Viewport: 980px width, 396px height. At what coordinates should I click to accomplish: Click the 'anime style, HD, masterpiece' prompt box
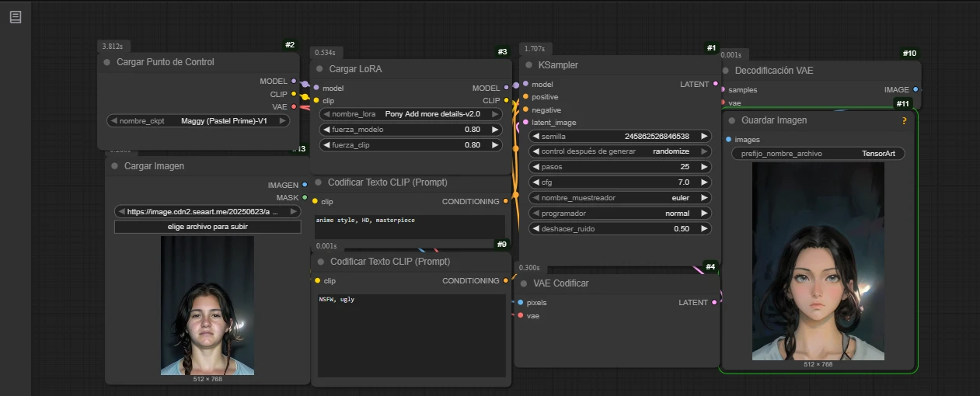(410, 226)
